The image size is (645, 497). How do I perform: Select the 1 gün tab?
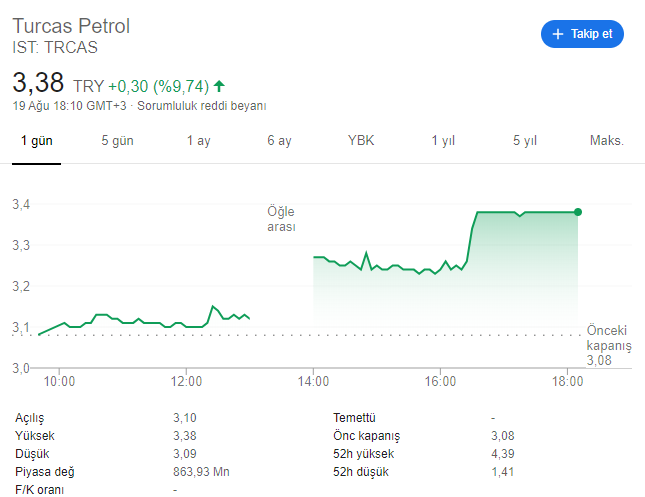pyautogui.click(x=37, y=141)
